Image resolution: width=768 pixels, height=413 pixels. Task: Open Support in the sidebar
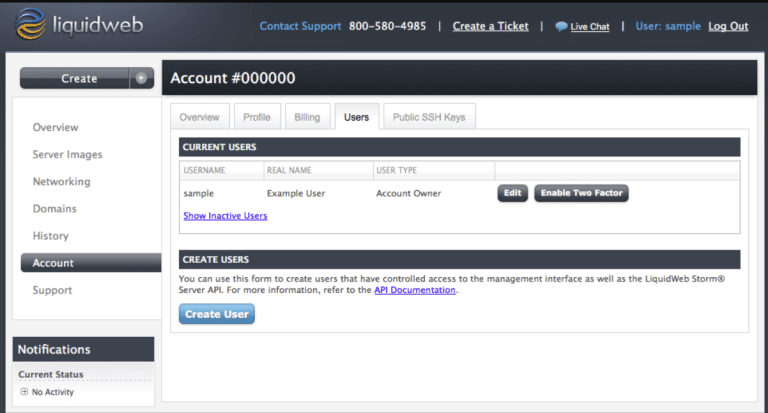pyautogui.click(x=52, y=290)
